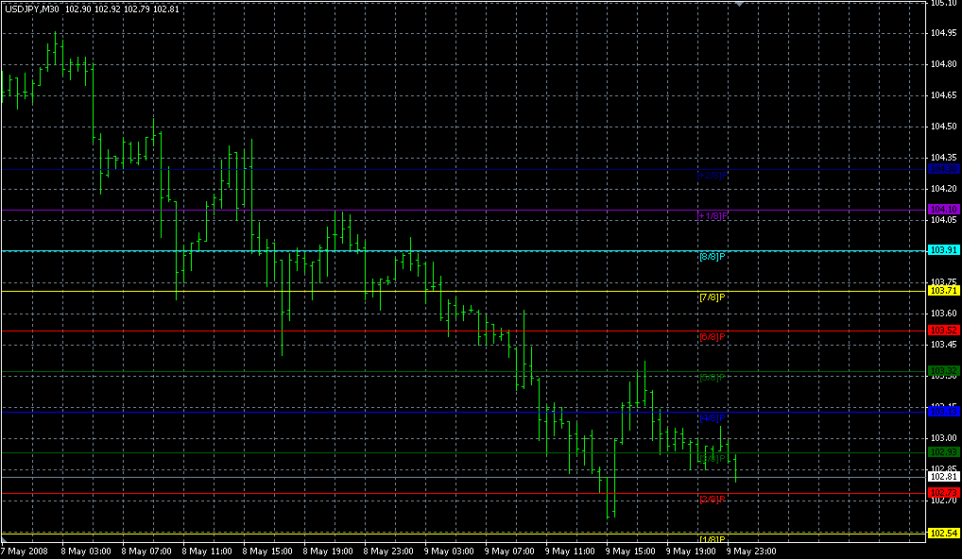The image size is (962, 560).
Task: Click the 8 May 03:00 time label
Action: tap(86, 551)
